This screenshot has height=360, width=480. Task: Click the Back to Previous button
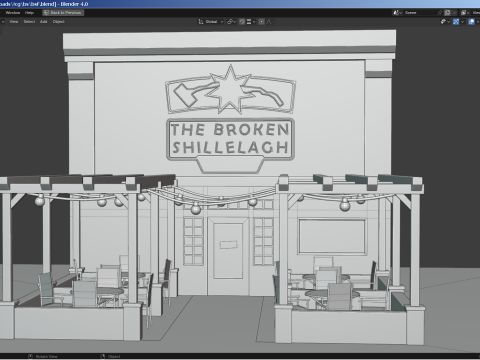point(63,13)
